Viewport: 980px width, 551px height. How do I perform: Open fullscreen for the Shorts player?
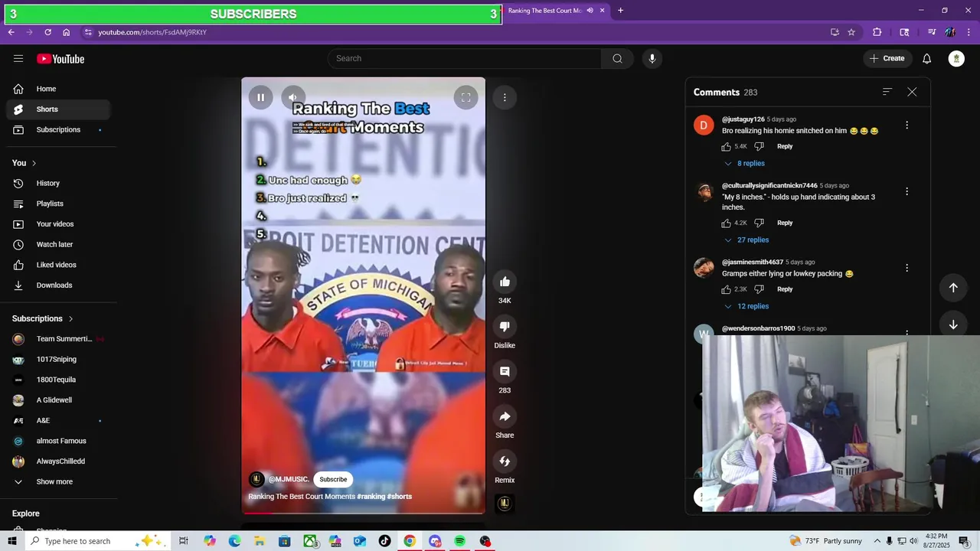(x=465, y=97)
